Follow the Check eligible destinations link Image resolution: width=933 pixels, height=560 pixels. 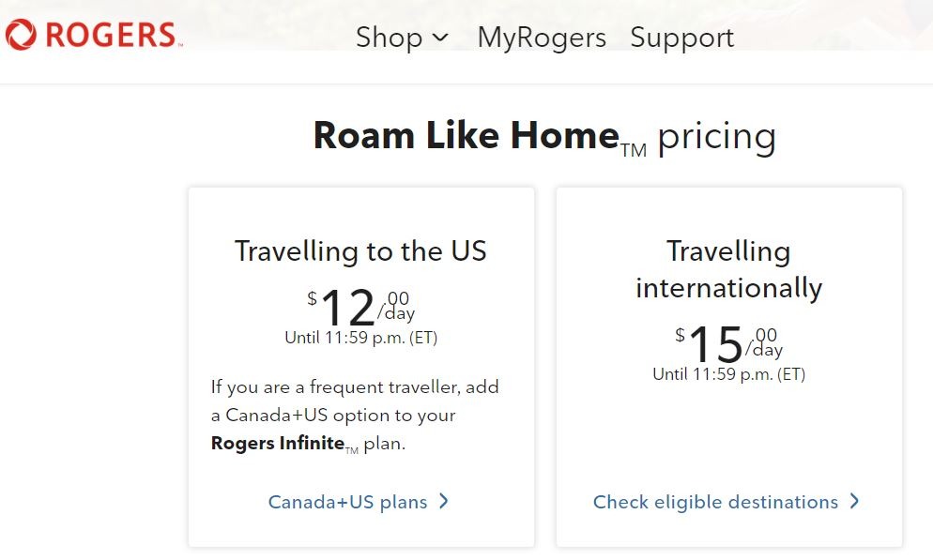click(x=715, y=502)
